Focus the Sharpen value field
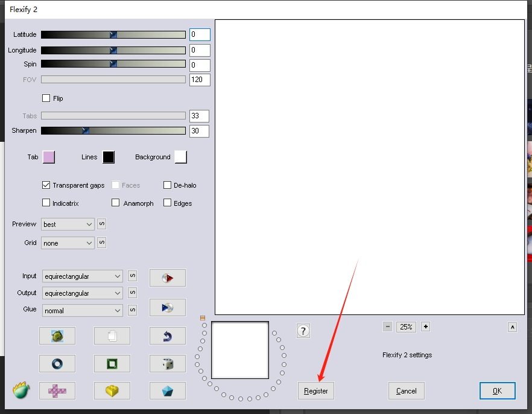Screen dimensions: 532x414 coord(199,131)
